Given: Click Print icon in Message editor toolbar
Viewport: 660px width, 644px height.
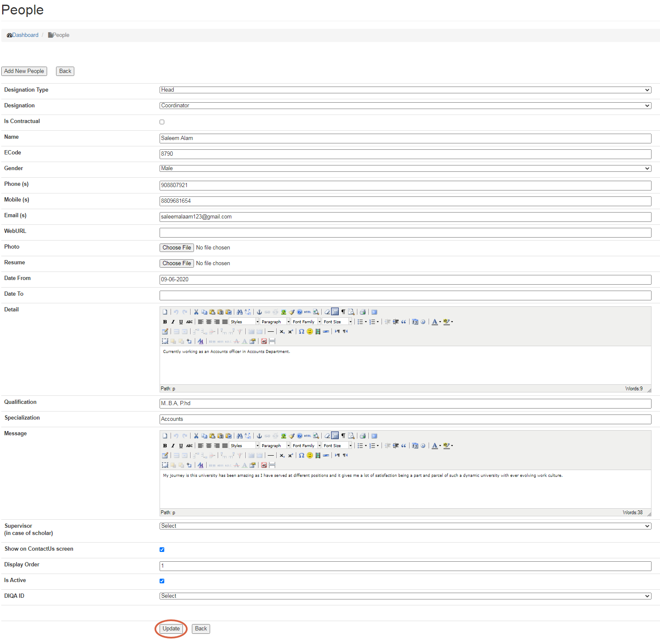Looking at the screenshot, I should (363, 436).
